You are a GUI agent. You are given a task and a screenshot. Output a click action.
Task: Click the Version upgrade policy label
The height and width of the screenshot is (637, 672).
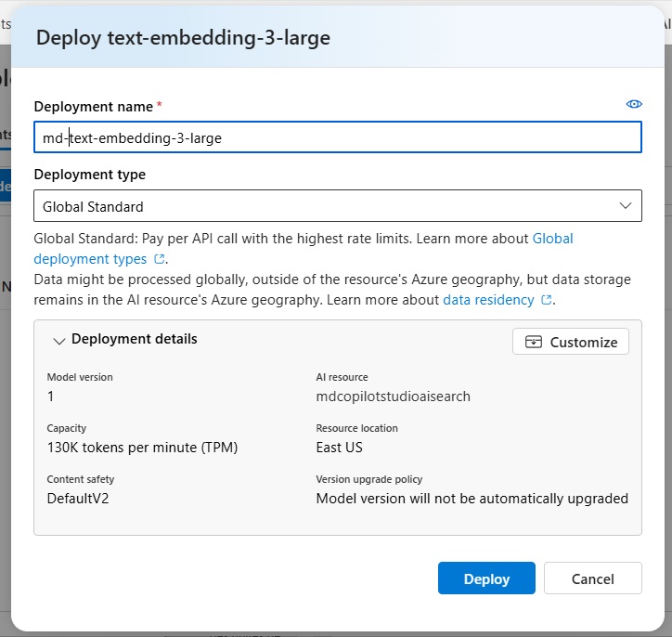pyautogui.click(x=369, y=479)
